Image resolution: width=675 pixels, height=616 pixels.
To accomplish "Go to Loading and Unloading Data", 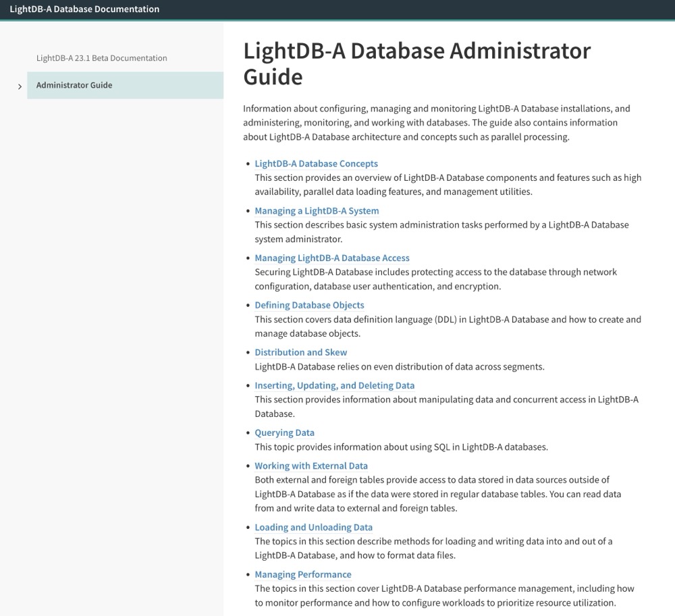I will [313, 528].
